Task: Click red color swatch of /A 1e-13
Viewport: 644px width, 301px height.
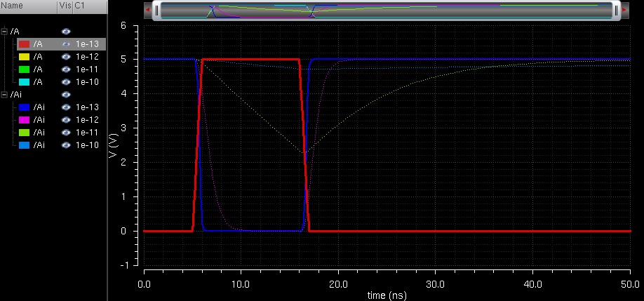Action: (x=23, y=44)
